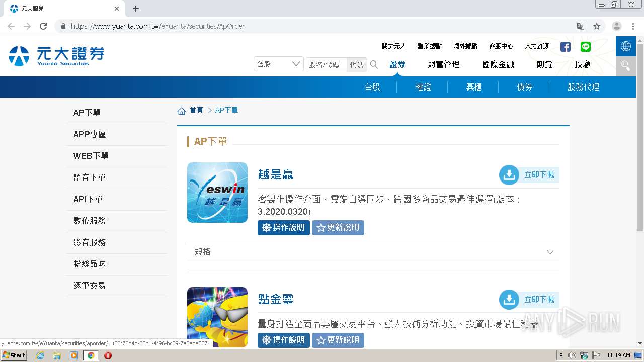Open a new browser tab
Viewport: 644px width, 362px height.
(x=136, y=9)
